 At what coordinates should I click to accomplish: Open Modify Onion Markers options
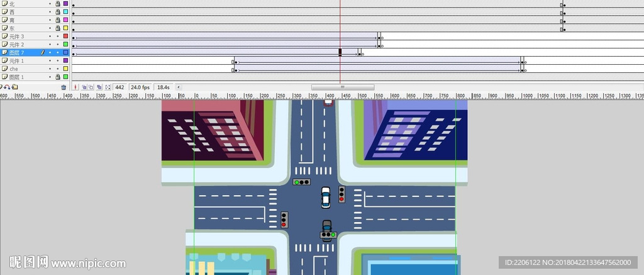click(x=108, y=87)
